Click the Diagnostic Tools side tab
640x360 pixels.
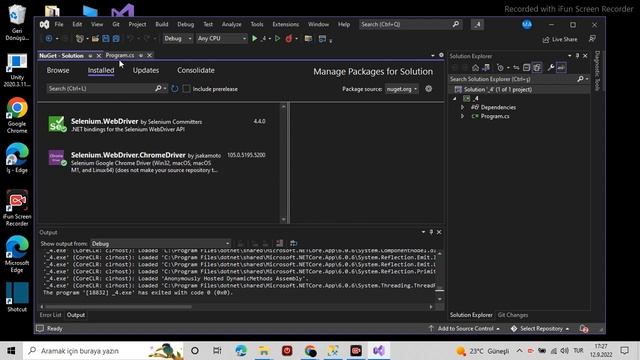click(597, 71)
